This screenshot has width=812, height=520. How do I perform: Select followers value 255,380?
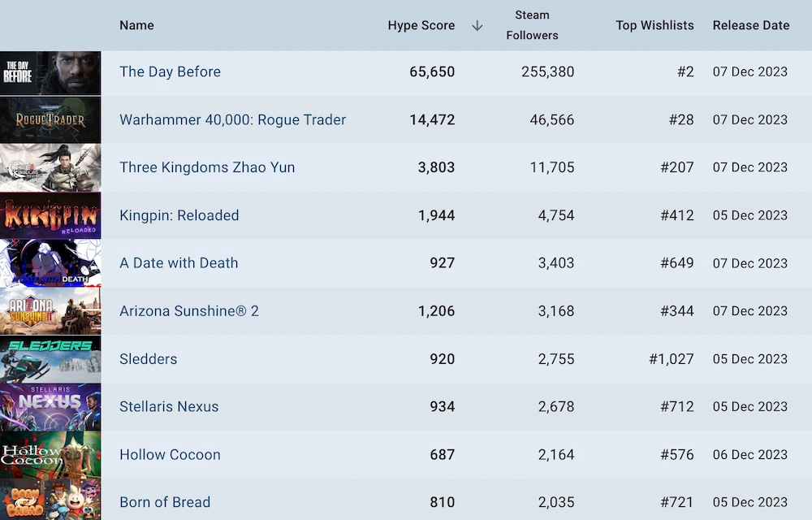click(547, 71)
